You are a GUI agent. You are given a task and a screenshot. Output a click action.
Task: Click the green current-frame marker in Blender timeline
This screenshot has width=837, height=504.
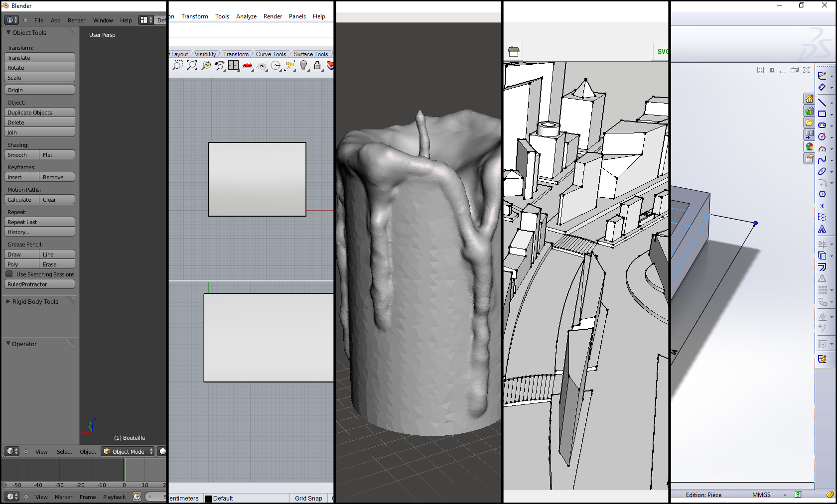coord(125,470)
